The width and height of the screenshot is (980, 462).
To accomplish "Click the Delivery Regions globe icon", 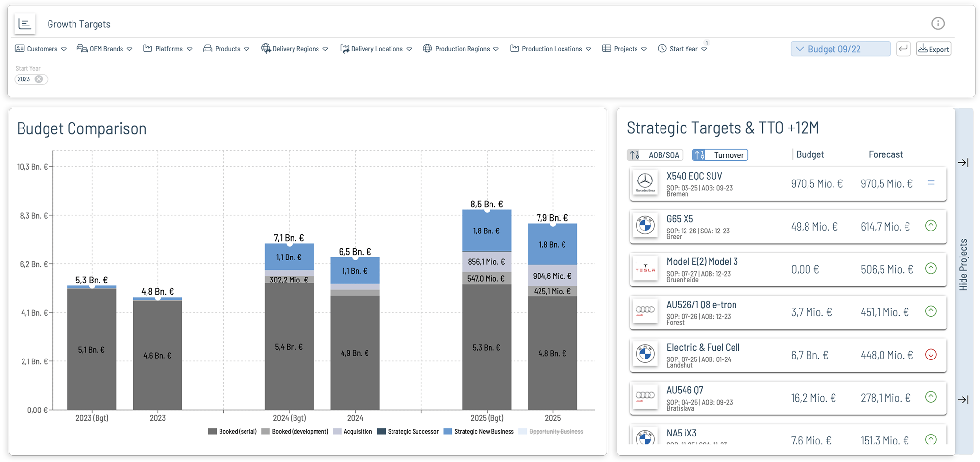I will point(266,49).
